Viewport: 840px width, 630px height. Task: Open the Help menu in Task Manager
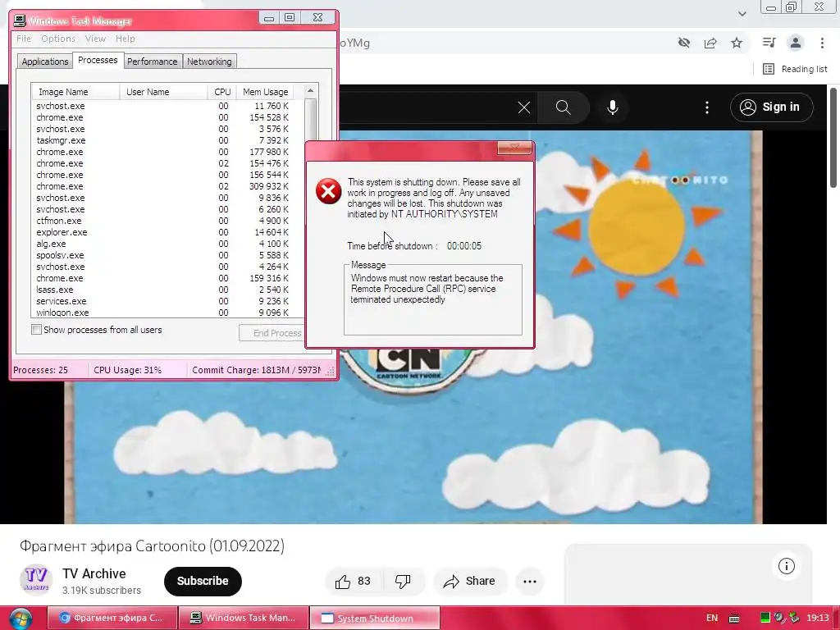126,39
